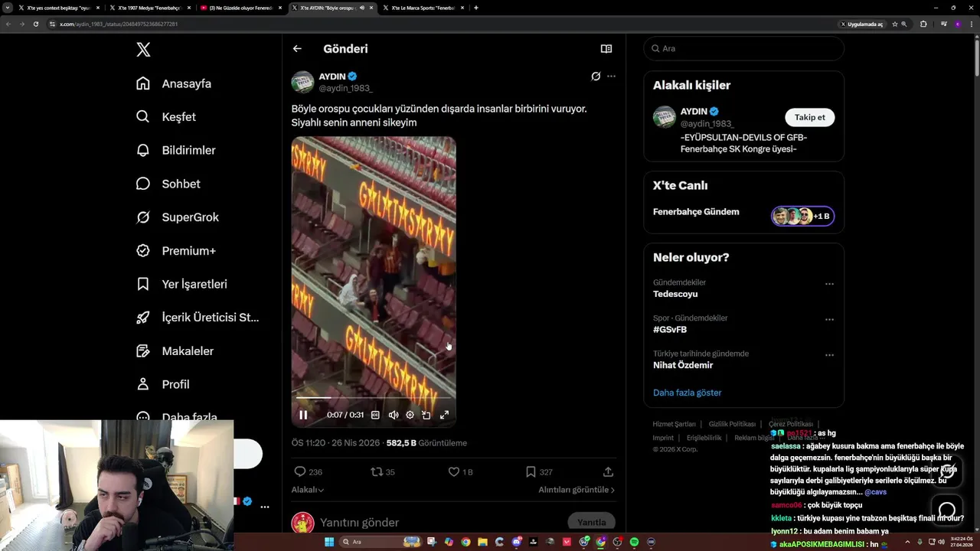Switch to the 1907 Medya browser tab
Screen dimensions: 980x551
(x=149, y=8)
